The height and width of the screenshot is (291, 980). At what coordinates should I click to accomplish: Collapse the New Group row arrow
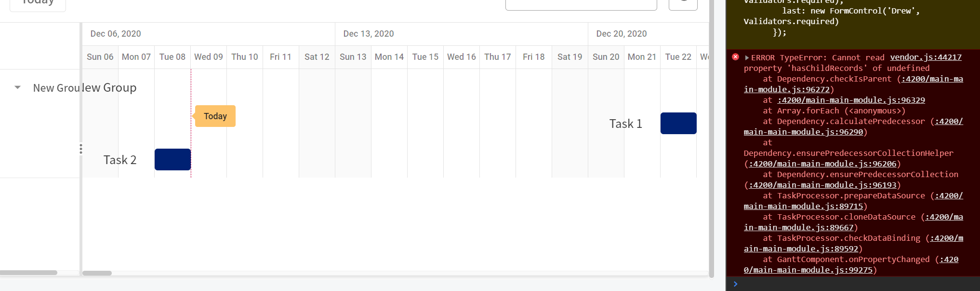point(17,88)
